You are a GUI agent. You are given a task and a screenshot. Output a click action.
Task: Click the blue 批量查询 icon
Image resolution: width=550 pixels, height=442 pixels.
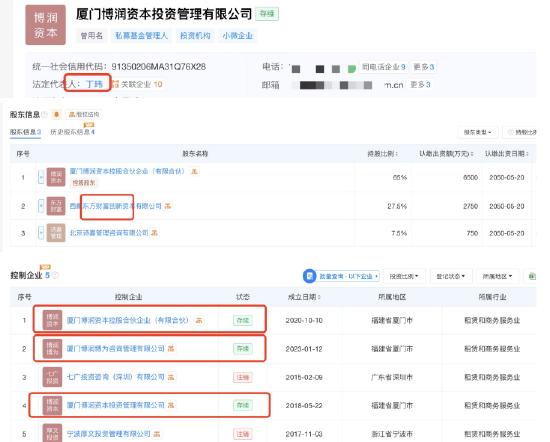(x=309, y=276)
